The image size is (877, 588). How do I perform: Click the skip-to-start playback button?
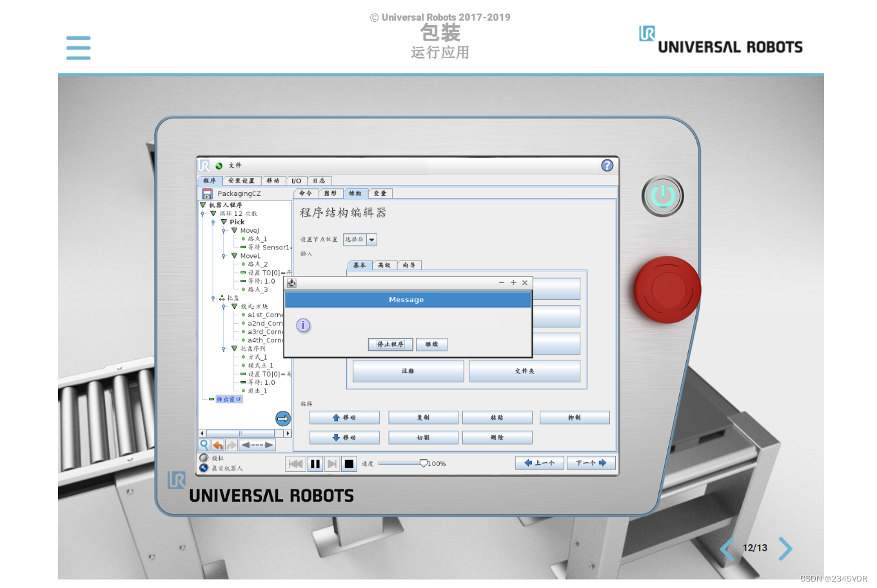click(x=296, y=464)
